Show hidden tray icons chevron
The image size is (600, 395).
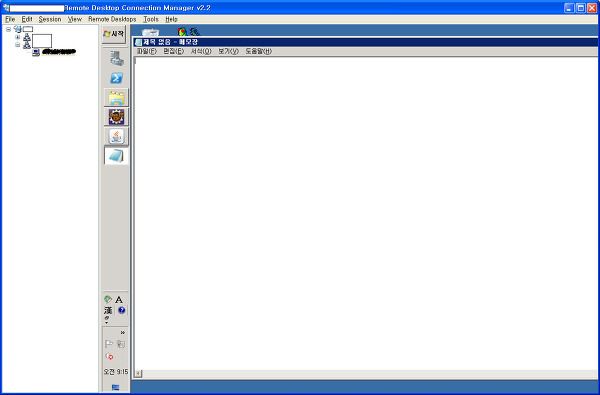point(122,333)
